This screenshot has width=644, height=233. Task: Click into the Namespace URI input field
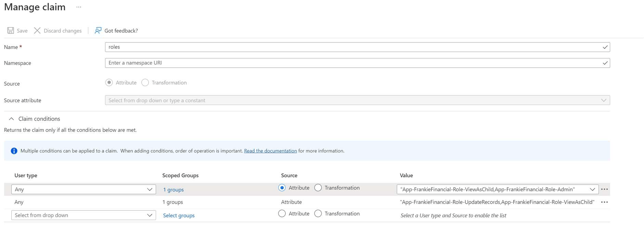pyautogui.click(x=352, y=63)
